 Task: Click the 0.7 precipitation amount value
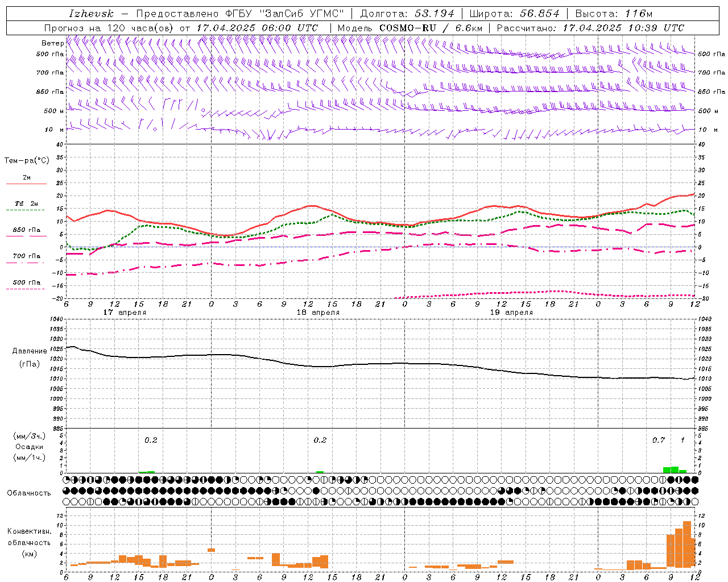pos(658,440)
